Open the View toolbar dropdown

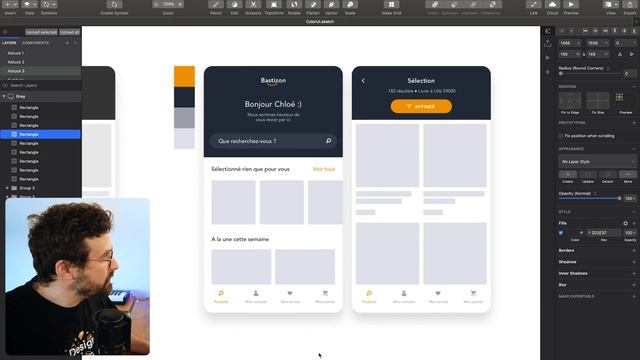[x=611, y=5]
